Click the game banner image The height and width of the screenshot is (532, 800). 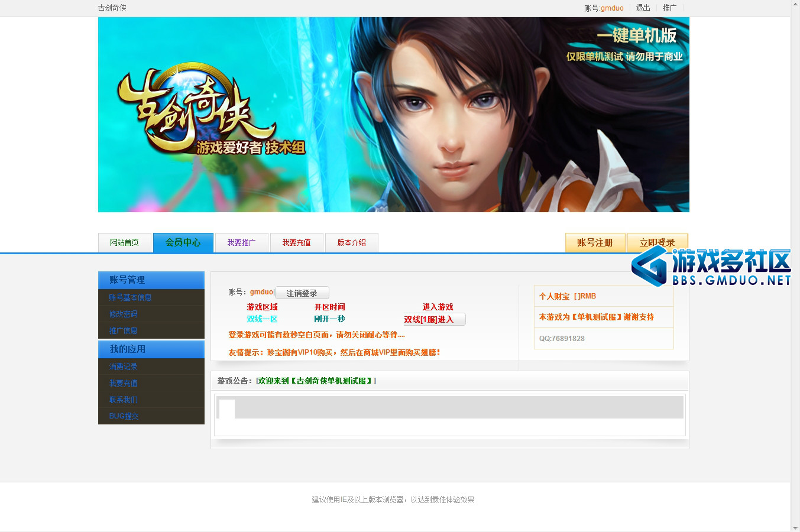coord(394,115)
